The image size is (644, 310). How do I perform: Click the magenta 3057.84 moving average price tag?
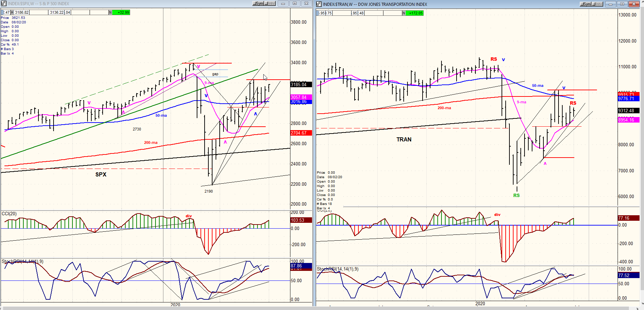click(x=301, y=97)
